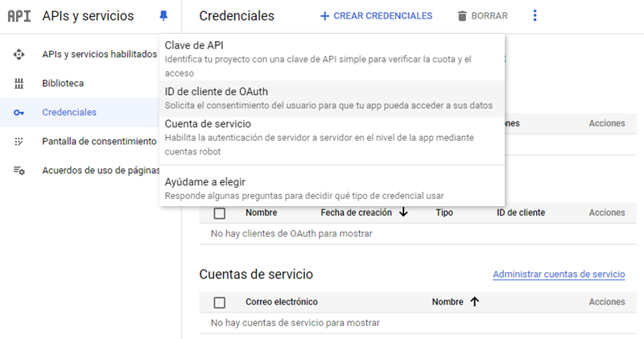Click the APIs y servicios header title

pyautogui.click(x=88, y=16)
